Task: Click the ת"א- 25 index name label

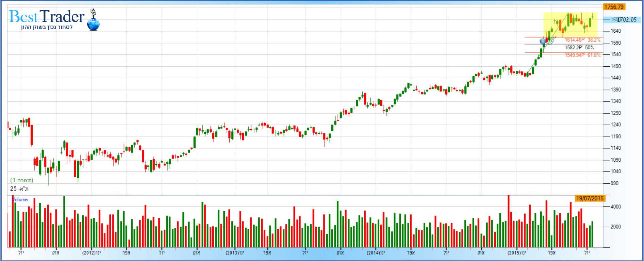Action: tap(19, 189)
